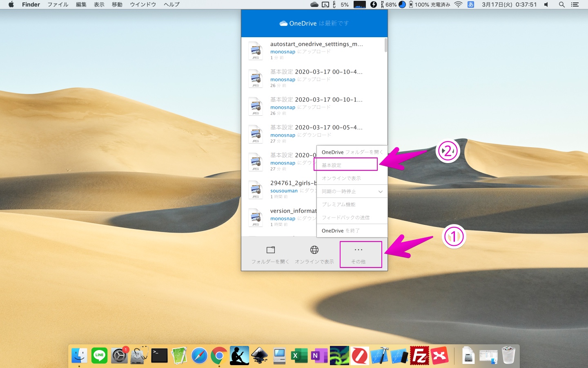The image size is (588, 368).
Task: Click the battery status 100% 充電済み
Action: (x=429, y=4)
